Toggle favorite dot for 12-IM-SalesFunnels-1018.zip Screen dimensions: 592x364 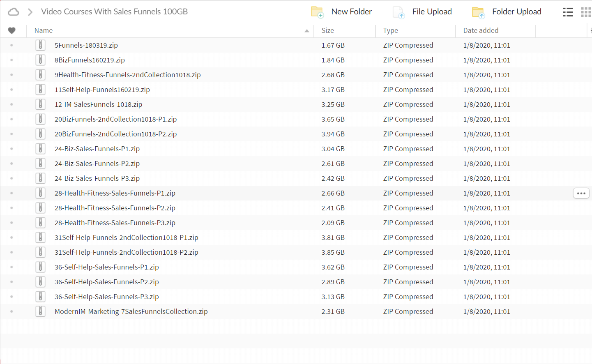[x=12, y=104]
